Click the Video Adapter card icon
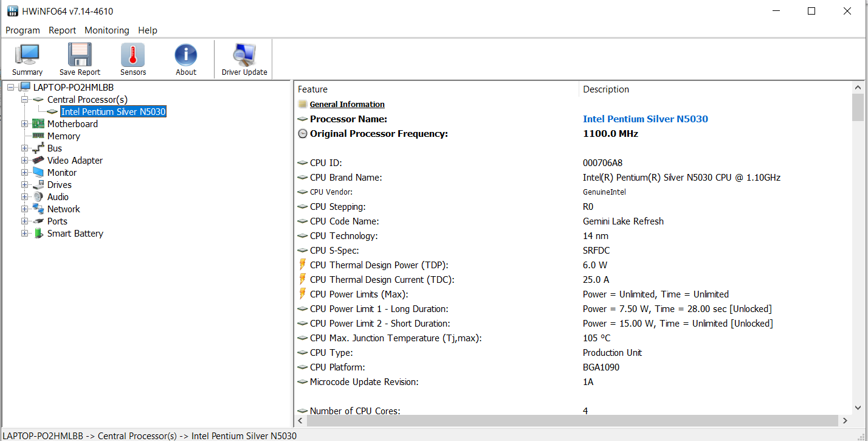The width and height of the screenshot is (868, 441). click(x=38, y=161)
